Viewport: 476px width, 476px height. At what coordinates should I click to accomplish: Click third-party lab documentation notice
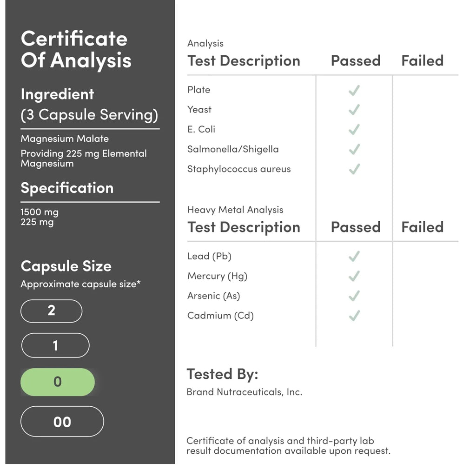coord(288,446)
